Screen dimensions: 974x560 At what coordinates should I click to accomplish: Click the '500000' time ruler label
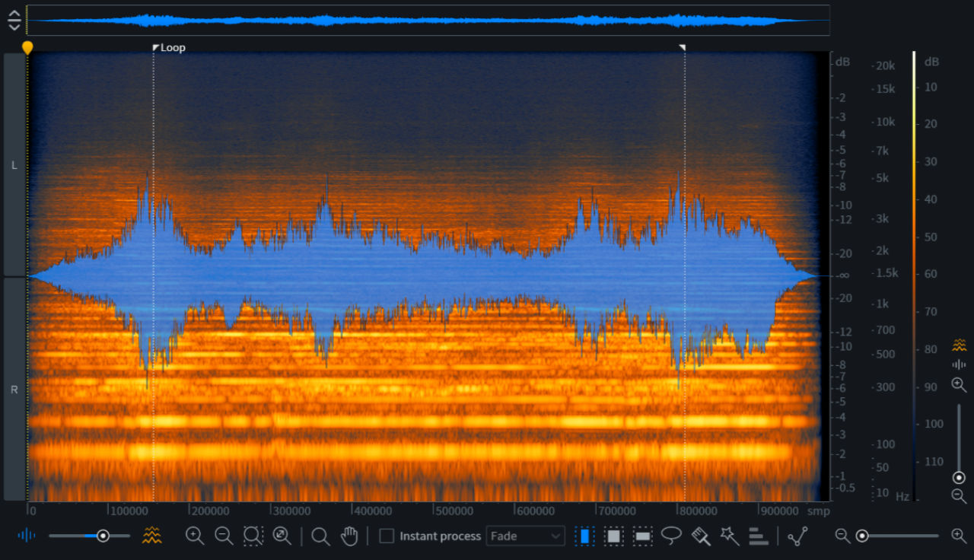click(454, 511)
